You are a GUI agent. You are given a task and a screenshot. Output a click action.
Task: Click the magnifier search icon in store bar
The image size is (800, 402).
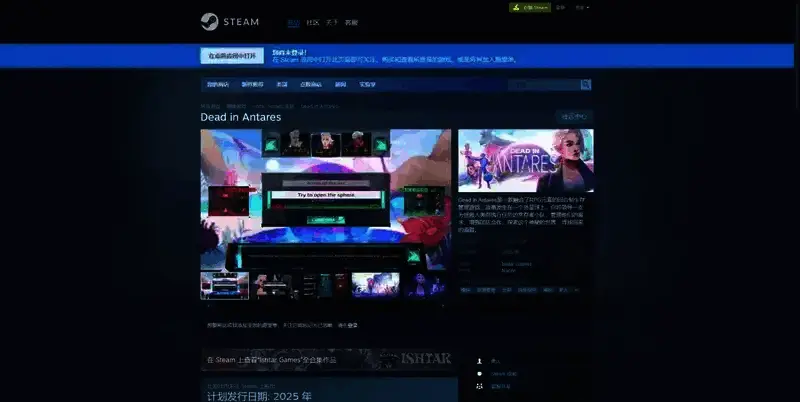pyautogui.click(x=586, y=85)
